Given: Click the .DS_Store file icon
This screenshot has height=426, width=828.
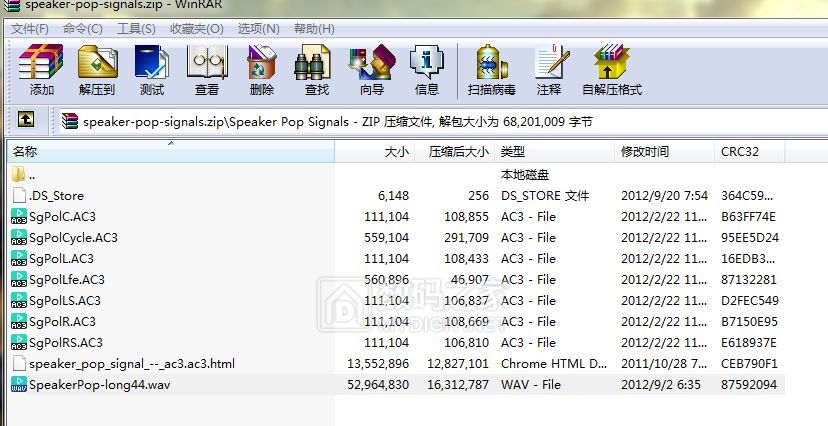Looking at the screenshot, I should tap(19, 195).
